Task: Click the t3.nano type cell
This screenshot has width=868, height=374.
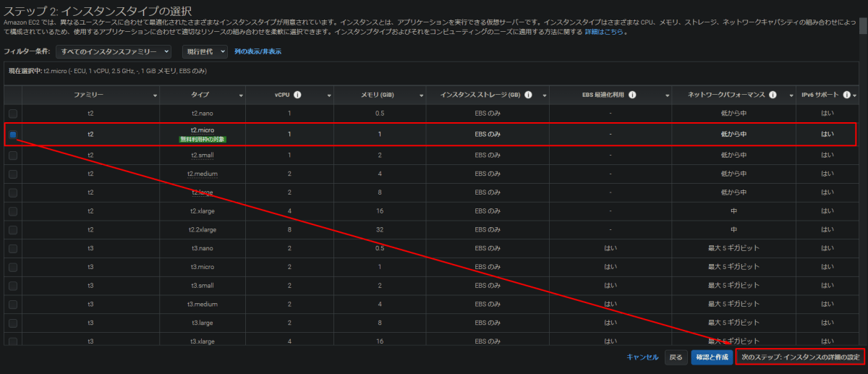Action: pos(201,248)
